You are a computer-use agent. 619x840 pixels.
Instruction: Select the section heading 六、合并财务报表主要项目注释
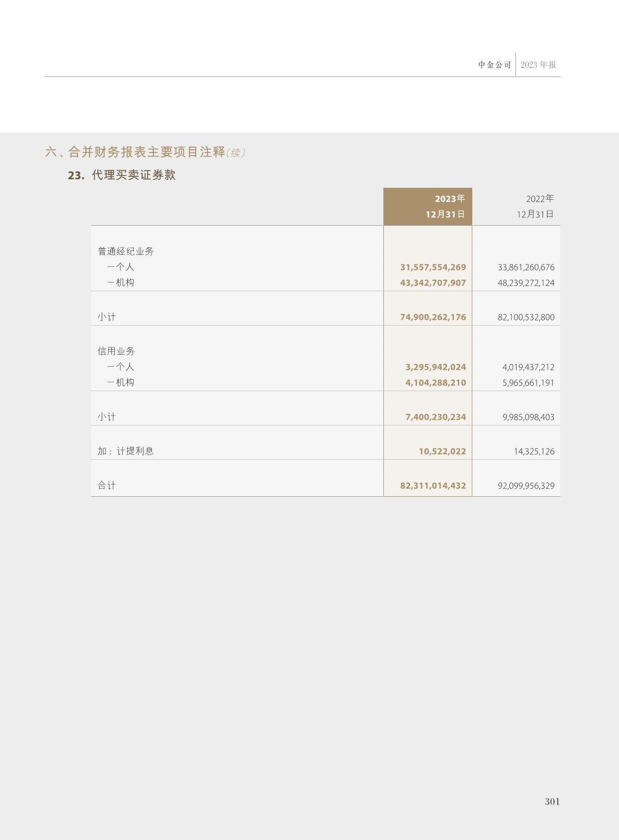coord(135,152)
